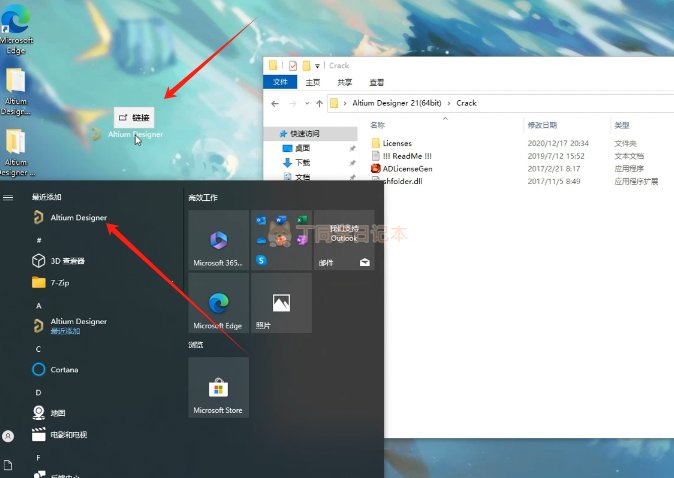Click the Documents icon in Start sidebar
Image resolution: width=674 pixels, height=478 pixels.
[8, 465]
